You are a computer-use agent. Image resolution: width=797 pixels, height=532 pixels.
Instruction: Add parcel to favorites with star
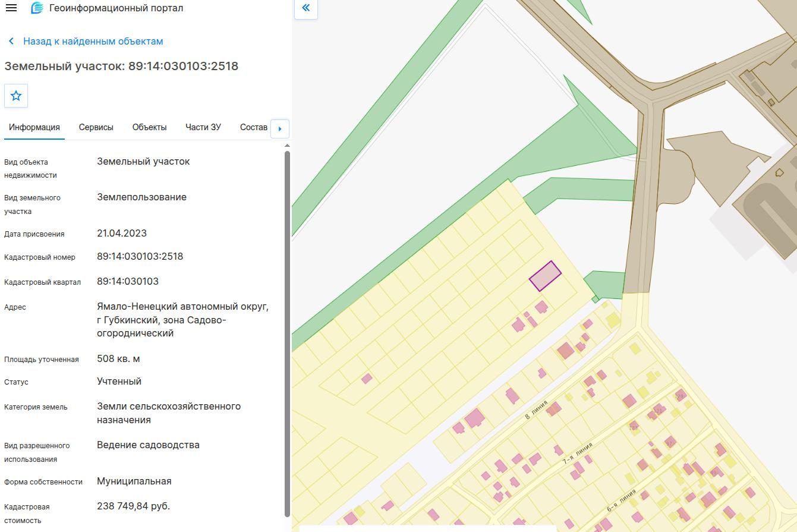click(x=16, y=96)
